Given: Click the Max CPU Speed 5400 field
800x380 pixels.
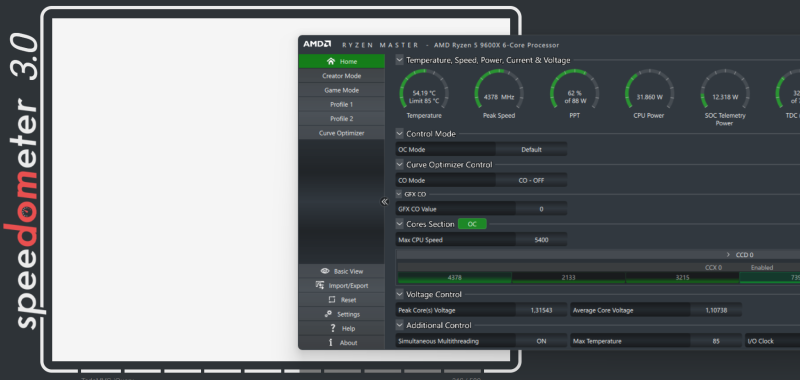Looking at the screenshot, I should (541, 239).
